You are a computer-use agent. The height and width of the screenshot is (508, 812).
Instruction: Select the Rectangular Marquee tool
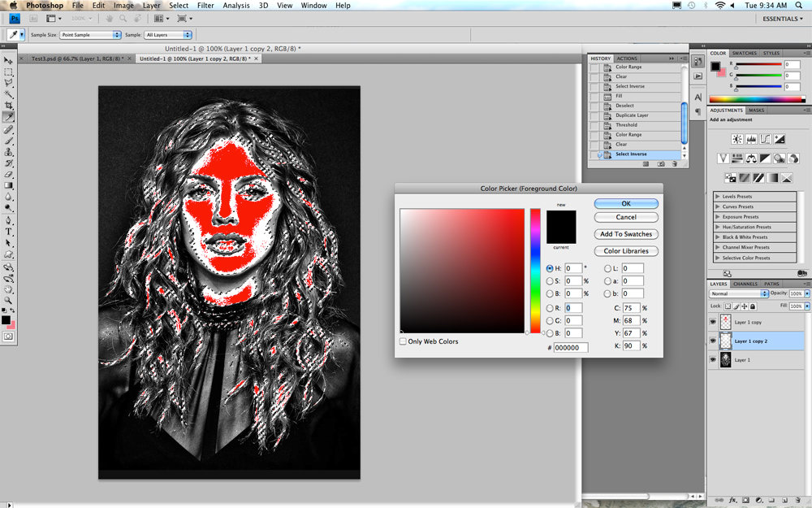tap(8, 72)
